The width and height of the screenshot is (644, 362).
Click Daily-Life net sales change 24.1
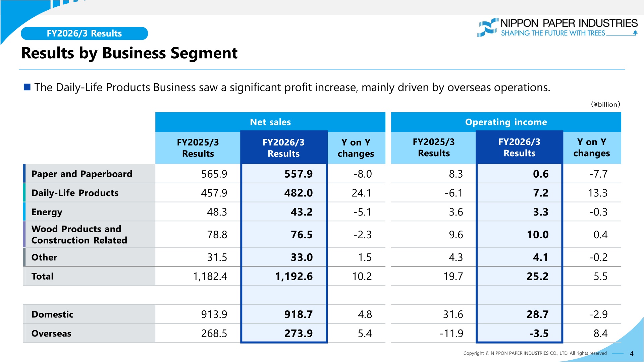coord(362,193)
